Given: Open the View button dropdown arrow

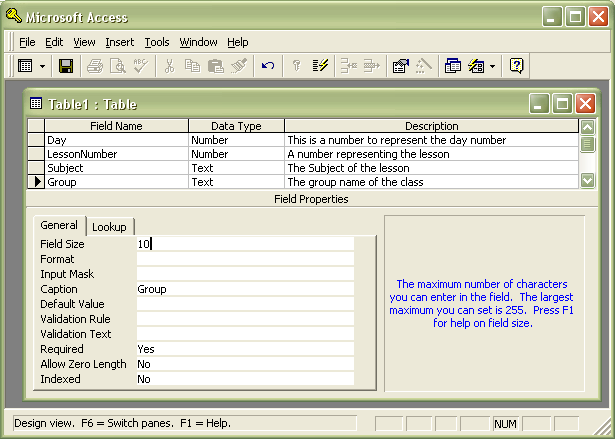Looking at the screenshot, I should pyautogui.click(x=43, y=66).
